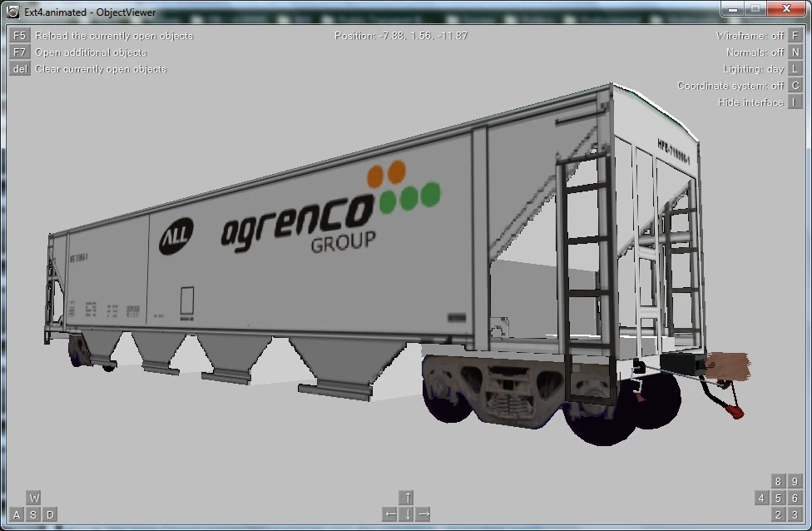
Task: Click the F7 open additional objects key
Action: (19, 52)
